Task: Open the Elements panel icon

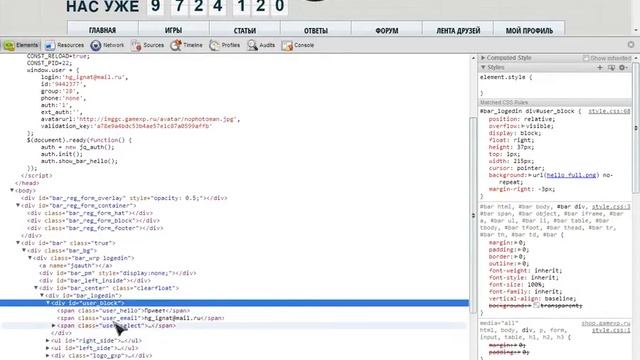Action: click(9, 45)
